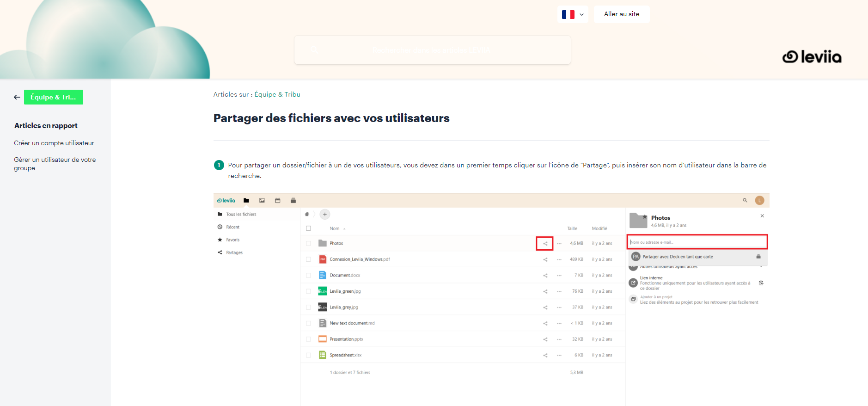Open the three-dot menu on the Photos row
The width and height of the screenshot is (868, 406).
(559, 243)
